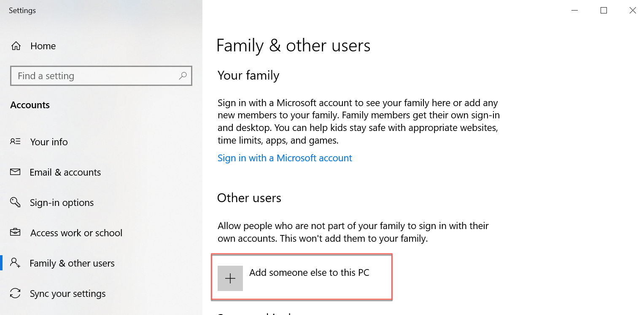Image resolution: width=644 pixels, height=315 pixels.
Task: Click the briefcase icon for Access work or school
Action: (15, 232)
